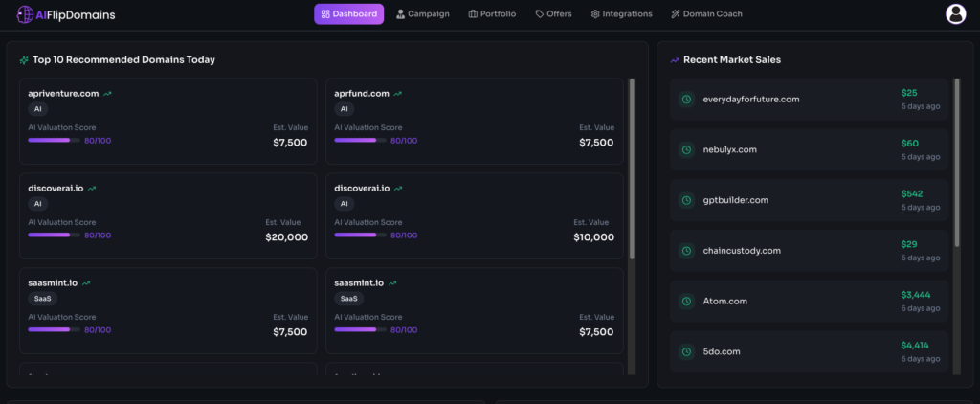Viewport: 980px width, 404px height.
Task: Click the trending arrow next to apriventure.com
Action: [107, 94]
